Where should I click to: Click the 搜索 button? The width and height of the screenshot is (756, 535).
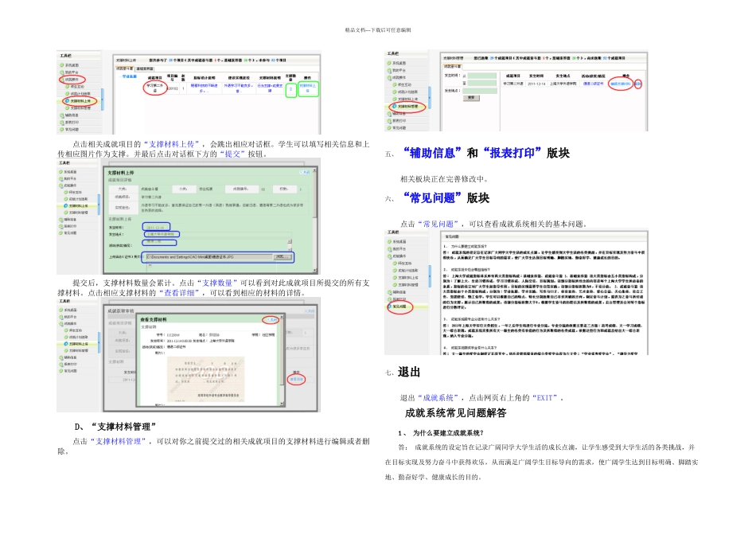[472, 98]
